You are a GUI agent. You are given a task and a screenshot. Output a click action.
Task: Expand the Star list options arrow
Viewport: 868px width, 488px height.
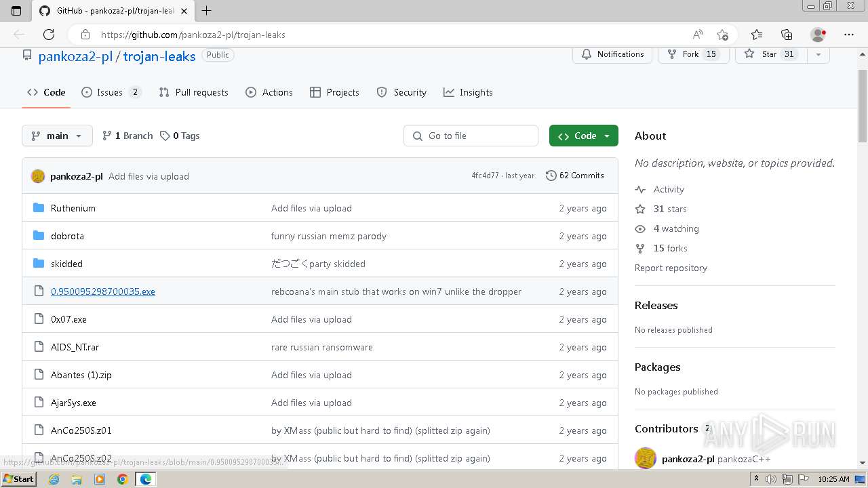point(818,54)
